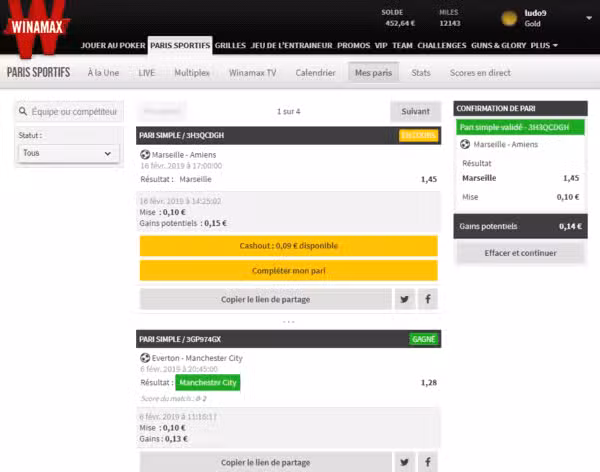
Task: Go to next page with Suivant
Action: (x=416, y=111)
